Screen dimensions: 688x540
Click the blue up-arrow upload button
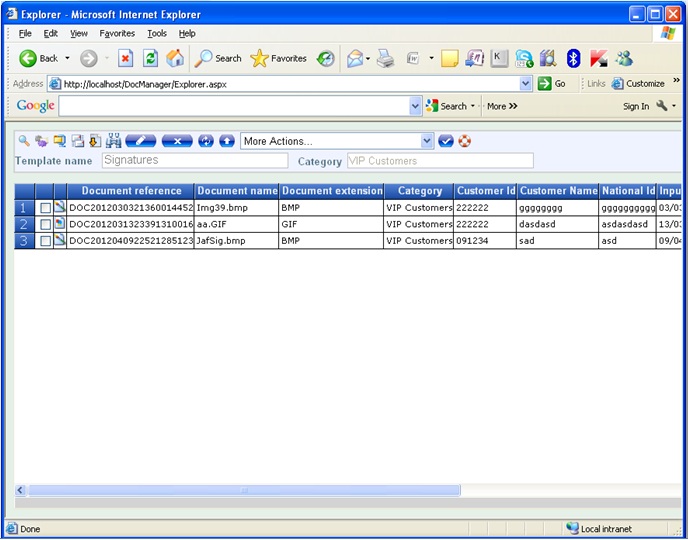coord(227,141)
